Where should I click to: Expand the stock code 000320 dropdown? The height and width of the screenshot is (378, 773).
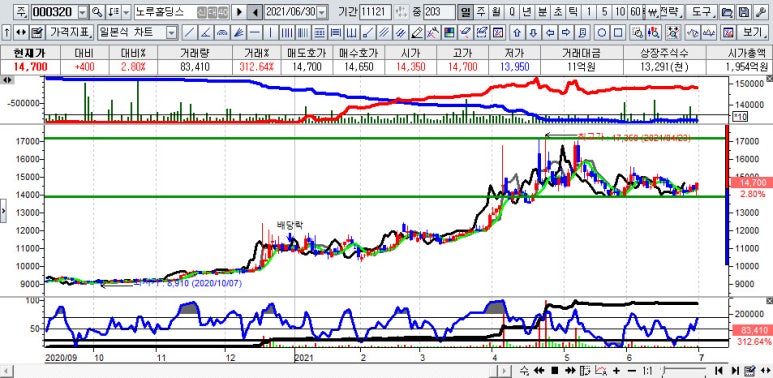click(x=83, y=12)
